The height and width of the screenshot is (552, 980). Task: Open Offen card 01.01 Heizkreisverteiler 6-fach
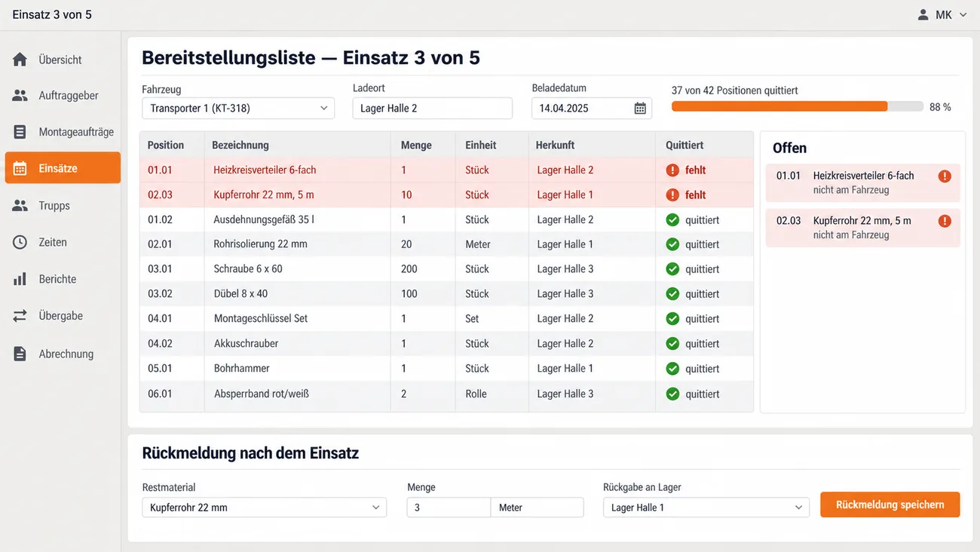[863, 182]
